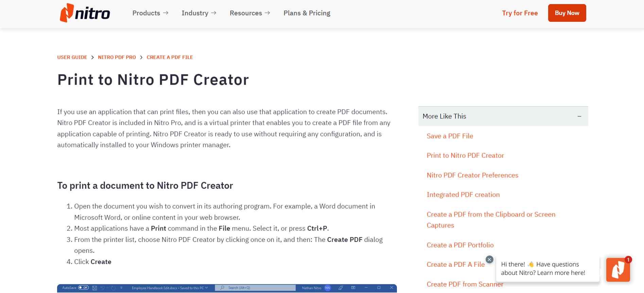Image resolution: width=644 pixels, height=293 pixels.
Task: Open the Save a PDF File article
Action: (x=450, y=136)
